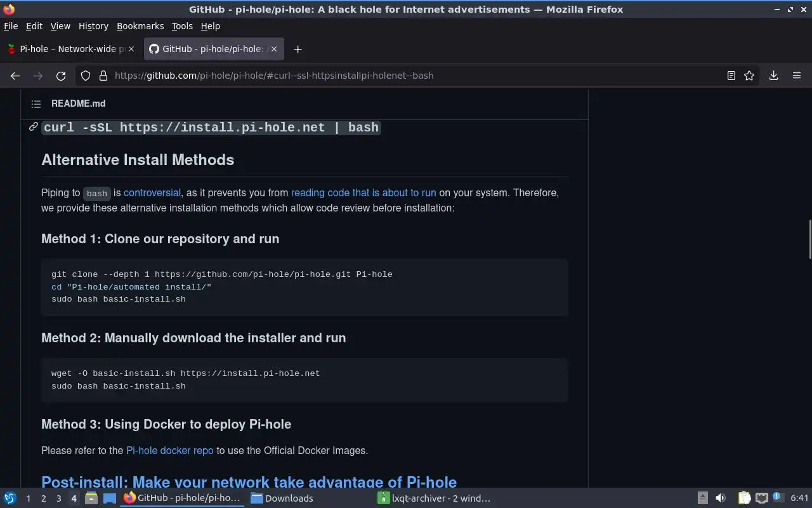Open the Pi-hole docker repo link
The image size is (812, 508).
[170, 450]
